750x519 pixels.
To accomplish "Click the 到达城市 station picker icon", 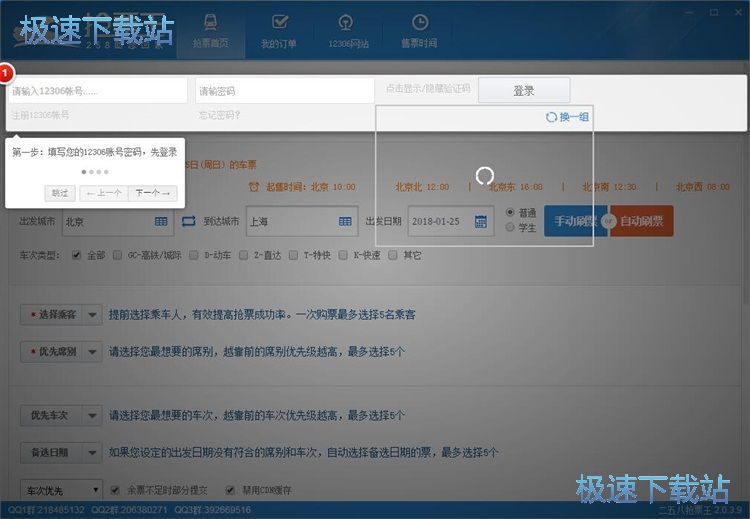I will 345,221.
